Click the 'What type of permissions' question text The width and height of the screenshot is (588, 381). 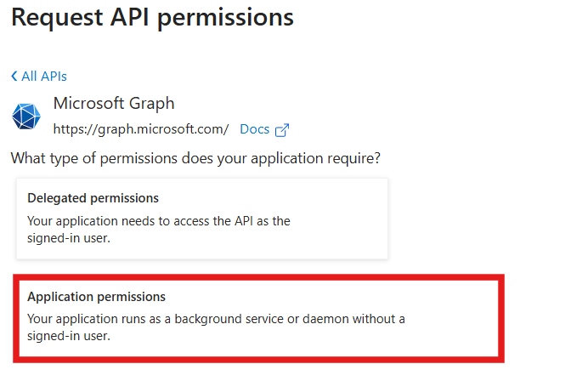195,158
